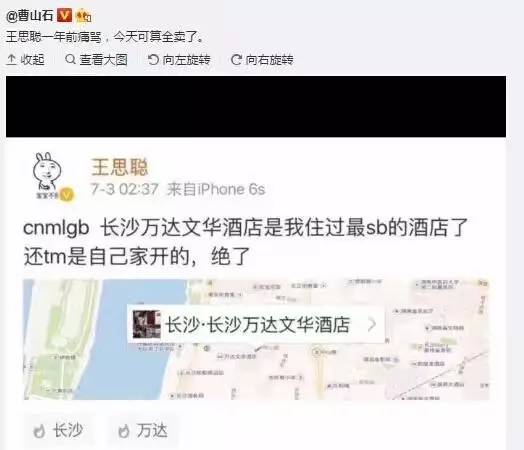Click the orange V verified badge
The height and width of the screenshot is (450, 524).
[x=64, y=16]
